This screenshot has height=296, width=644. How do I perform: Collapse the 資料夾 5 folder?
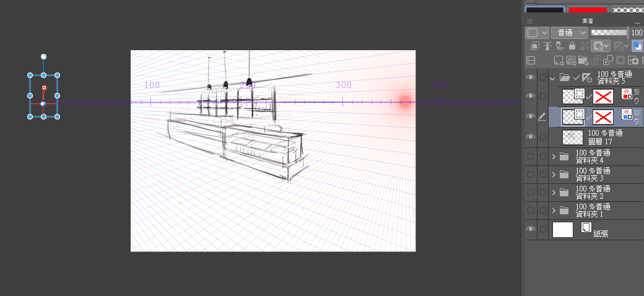(552, 77)
